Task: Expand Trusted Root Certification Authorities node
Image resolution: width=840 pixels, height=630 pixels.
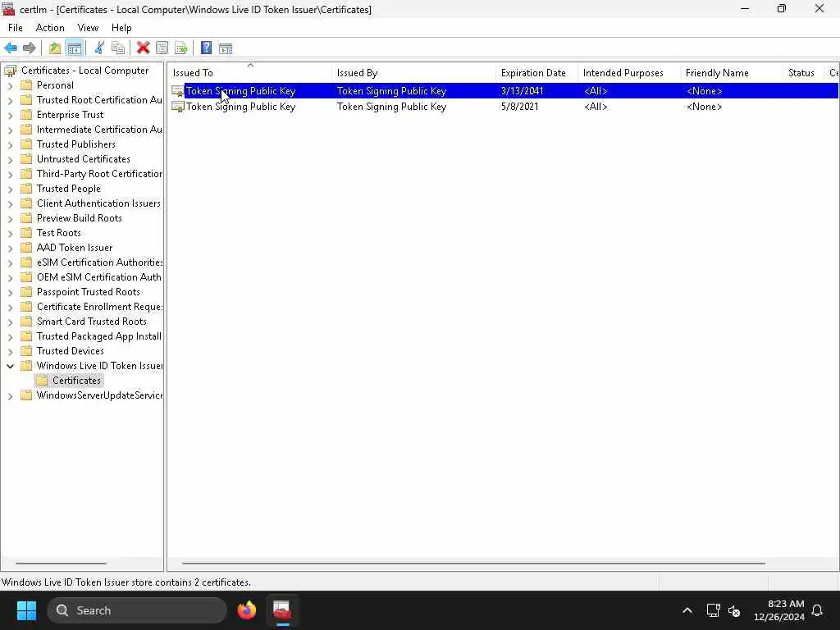Action: pos(10,100)
